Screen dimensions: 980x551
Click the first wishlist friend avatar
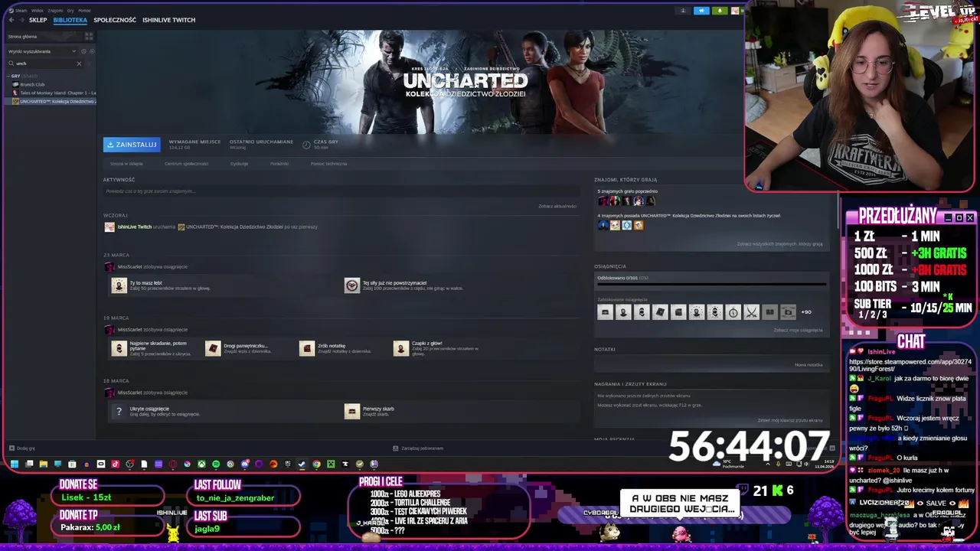[x=603, y=225]
